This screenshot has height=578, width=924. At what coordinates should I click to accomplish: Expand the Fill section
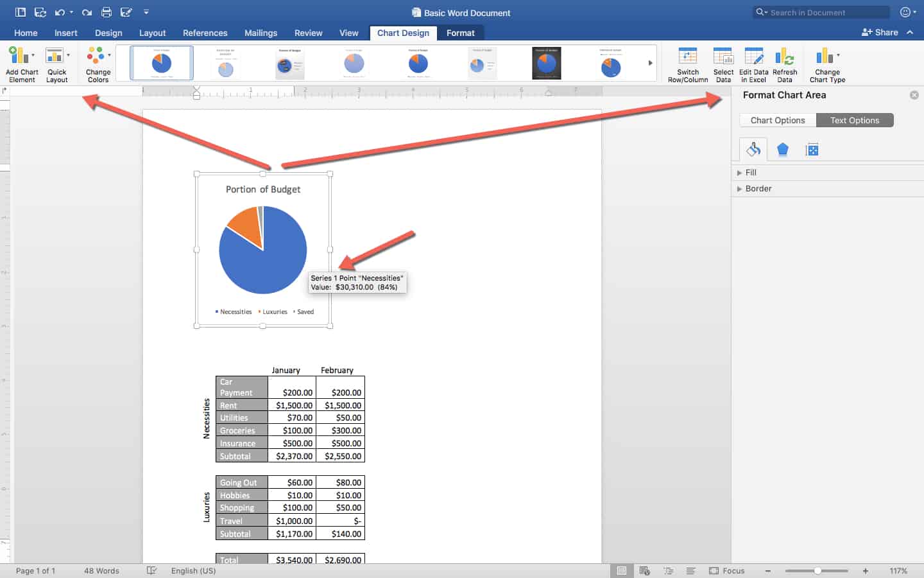click(x=751, y=173)
